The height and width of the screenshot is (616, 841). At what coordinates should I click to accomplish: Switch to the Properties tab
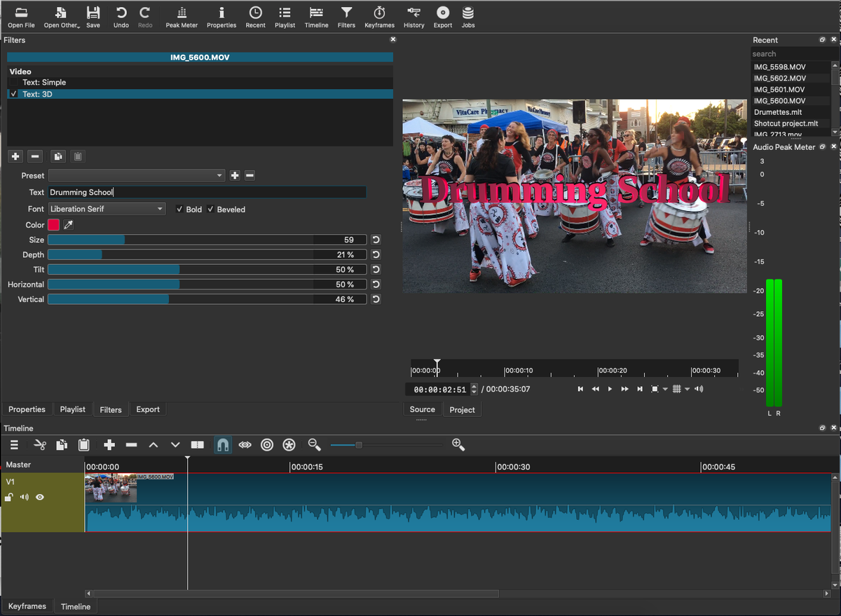[x=27, y=409]
